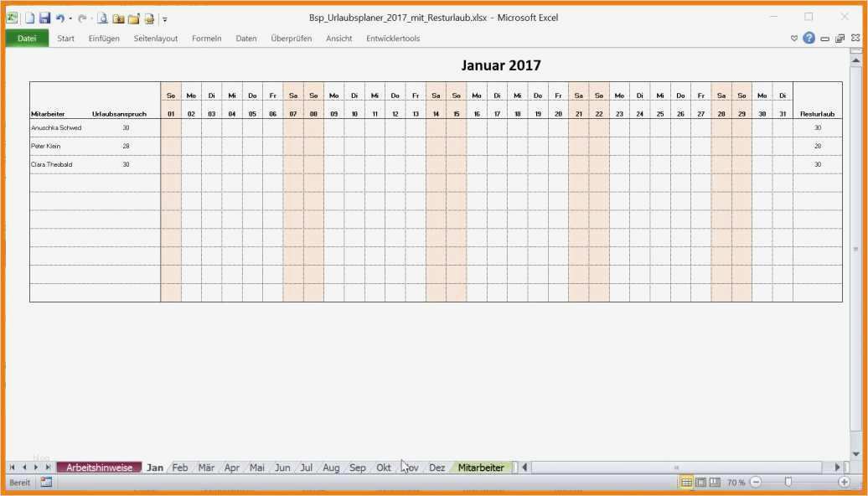Open the Überprüfen ribbon tab
This screenshot has width=868, height=496.
(292, 39)
